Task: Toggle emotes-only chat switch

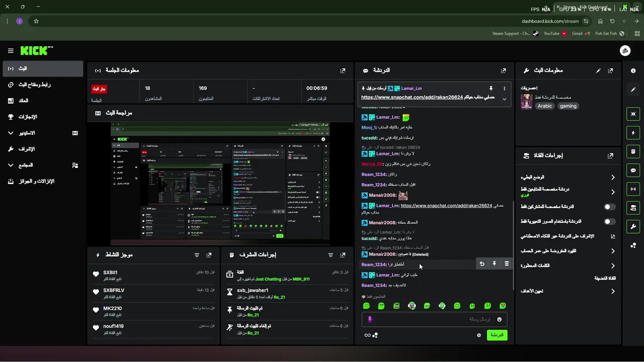Action: click(x=610, y=221)
